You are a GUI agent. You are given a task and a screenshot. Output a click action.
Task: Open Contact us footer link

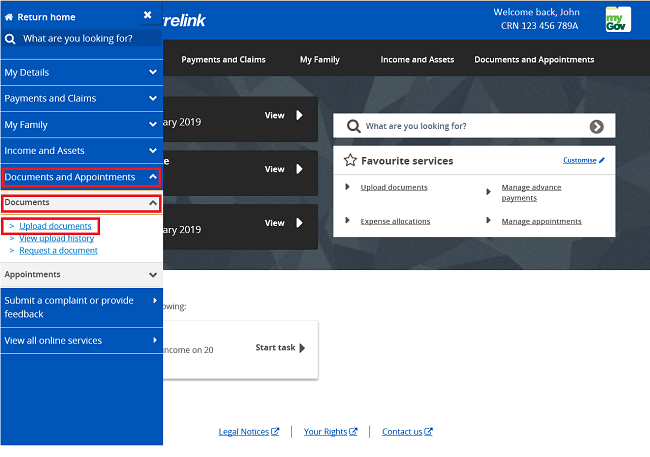pos(402,432)
